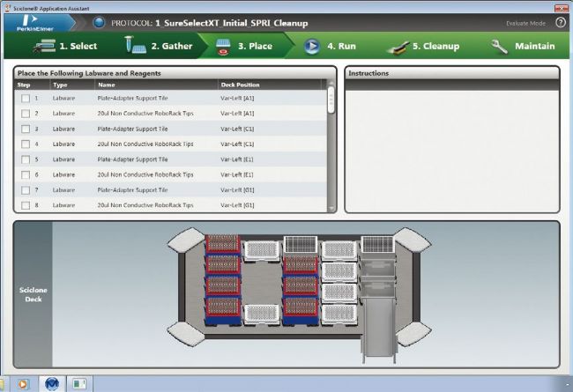Select step 3 deck position Var-Left [C1]
Screen dimensions: 573x392
(x=237, y=129)
